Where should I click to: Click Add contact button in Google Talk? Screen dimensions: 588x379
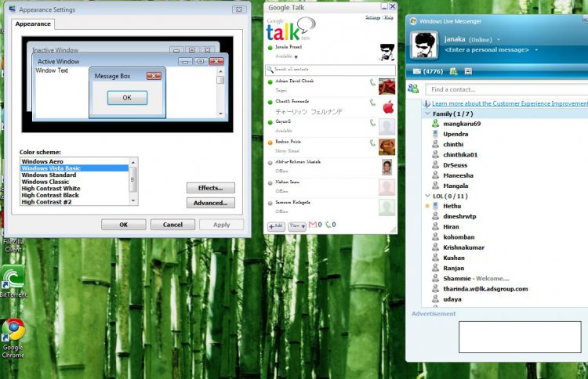[x=276, y=226]
